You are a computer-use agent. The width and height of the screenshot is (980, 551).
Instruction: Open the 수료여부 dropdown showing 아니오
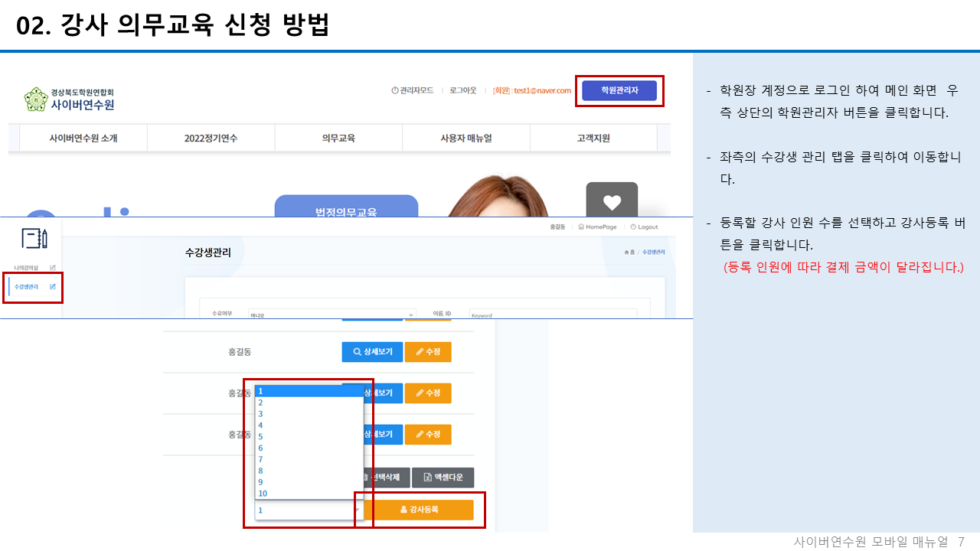[x=332, y=314]
